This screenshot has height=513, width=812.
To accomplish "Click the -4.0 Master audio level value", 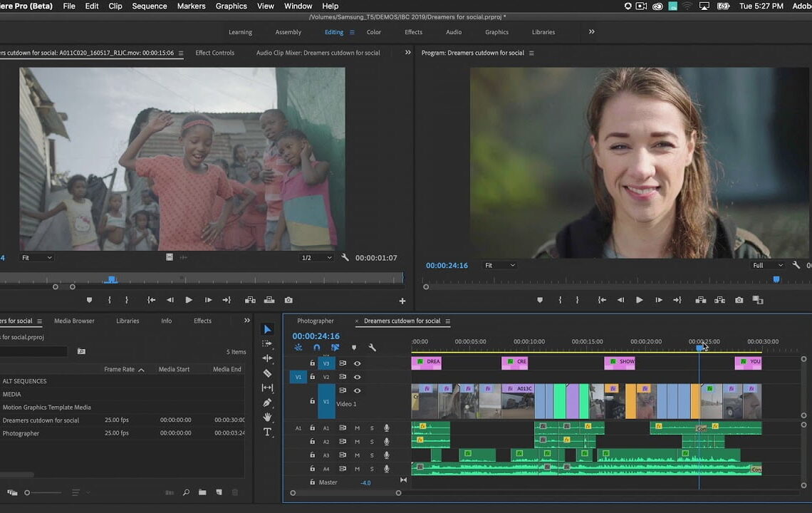I will [365, 482].
